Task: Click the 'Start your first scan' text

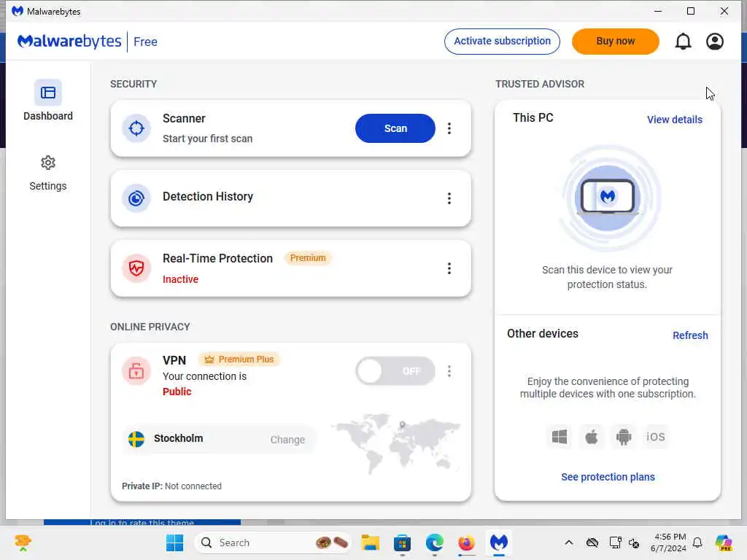Action: click(207, 139)
